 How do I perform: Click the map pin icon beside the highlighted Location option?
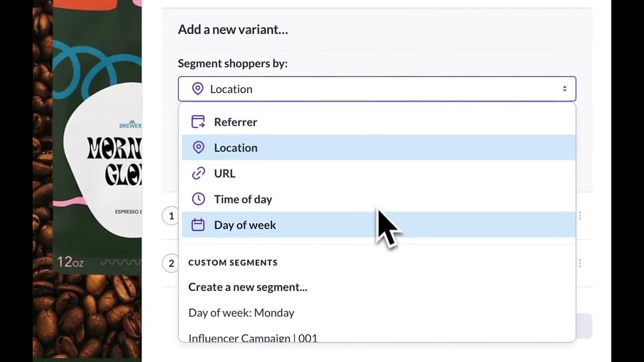[198, 147]
